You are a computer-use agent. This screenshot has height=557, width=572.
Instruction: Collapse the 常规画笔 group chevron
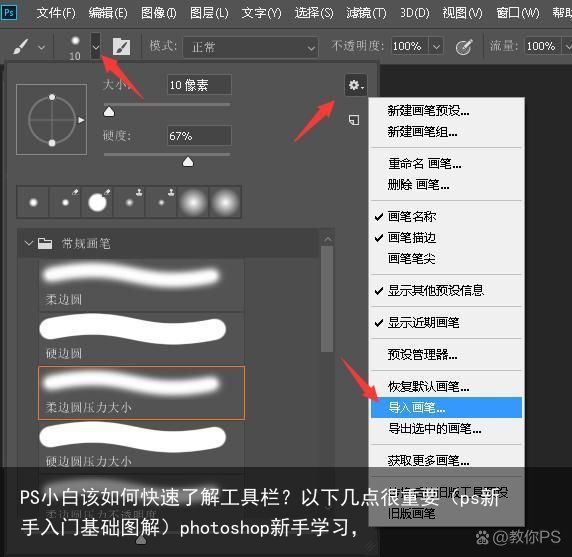pyautogui.click(x=28, y=243)
